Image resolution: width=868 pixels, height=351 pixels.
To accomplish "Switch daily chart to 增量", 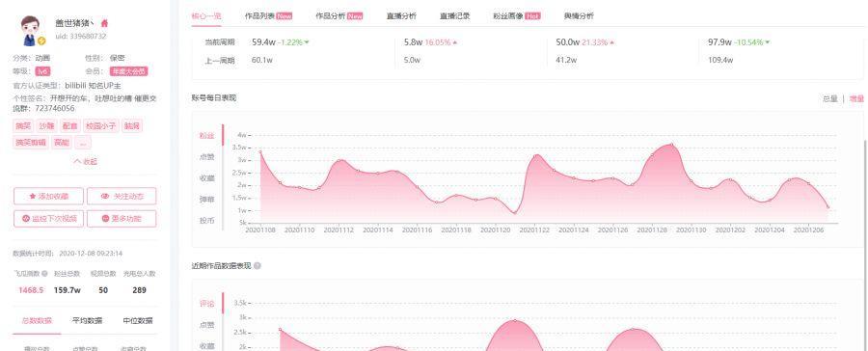I will tap(856, 98).
